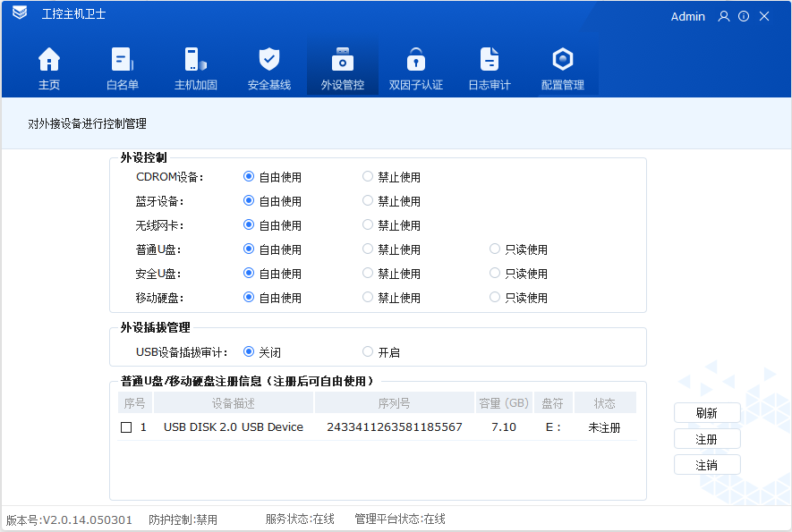This screenshot has height=532, width=792.
Task: Open the 主机加固 hardening module
Action: tap(196, 67)
